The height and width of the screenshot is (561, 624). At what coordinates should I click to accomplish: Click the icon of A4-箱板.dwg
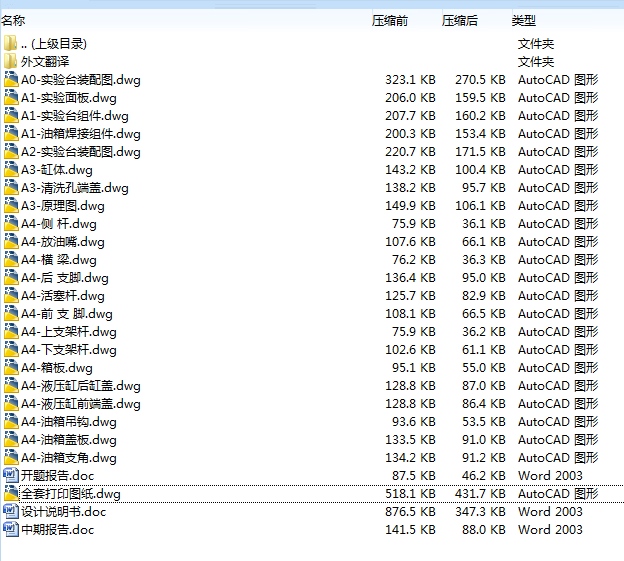(x=11, y=368)
